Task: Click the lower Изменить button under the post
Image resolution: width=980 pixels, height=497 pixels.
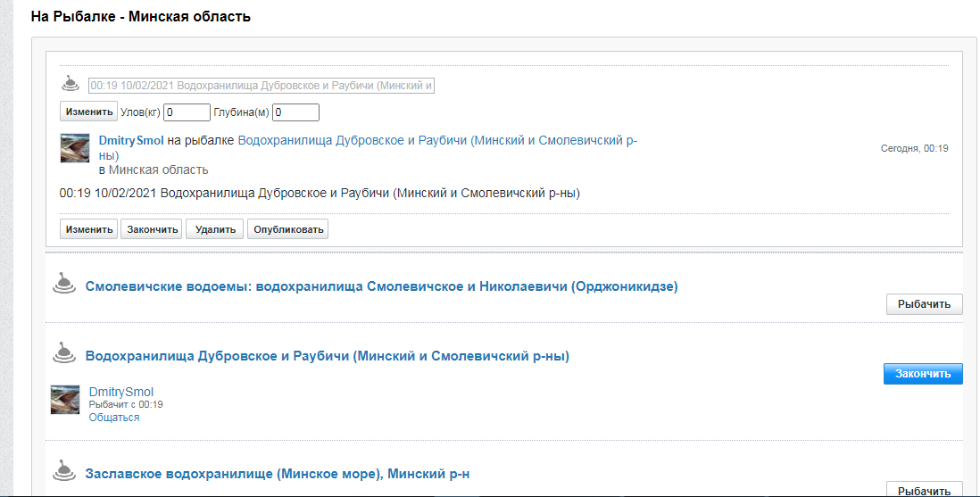Action: coord(88,228)
